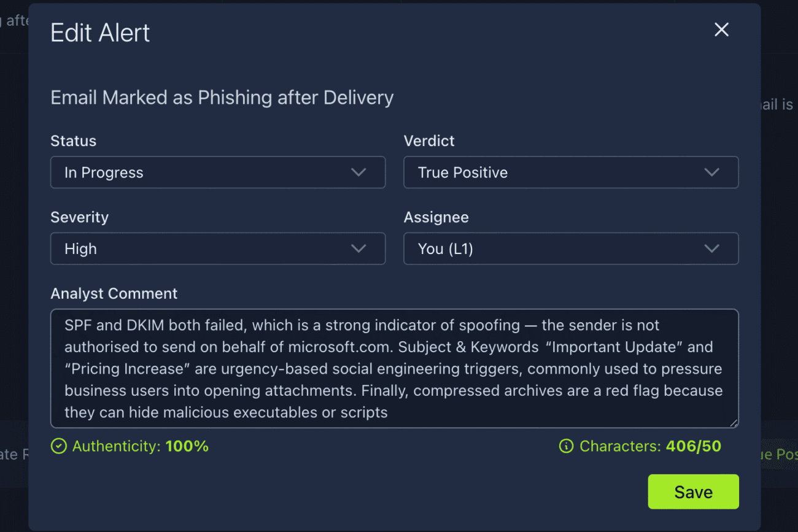Click the Severity field label

pyautogui.click(x=79, y=217)
